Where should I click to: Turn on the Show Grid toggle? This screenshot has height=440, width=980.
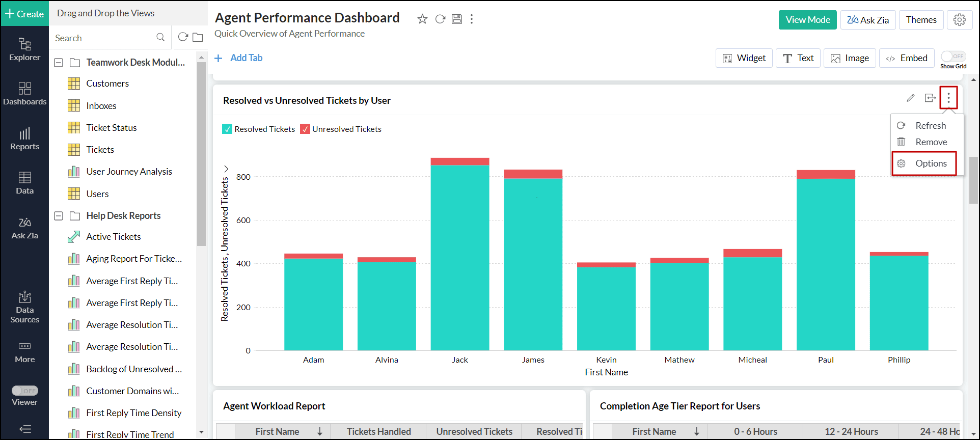(x=953, y=57)
